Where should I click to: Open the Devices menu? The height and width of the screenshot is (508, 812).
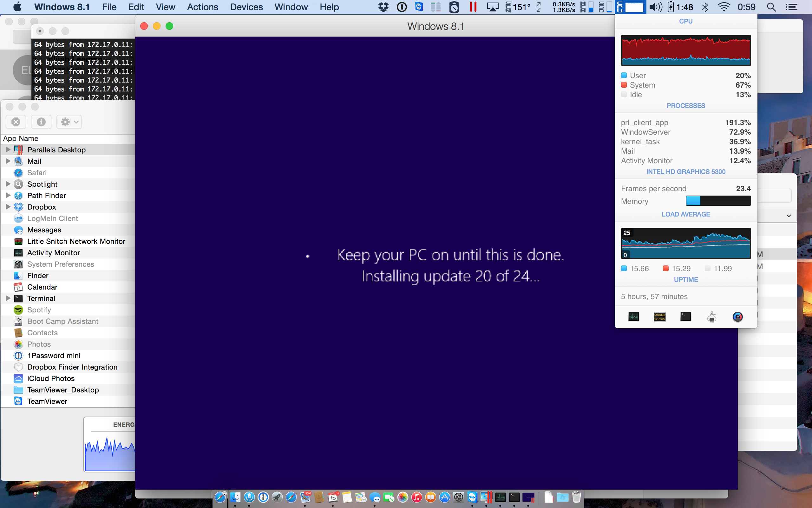tap(246, 7)
